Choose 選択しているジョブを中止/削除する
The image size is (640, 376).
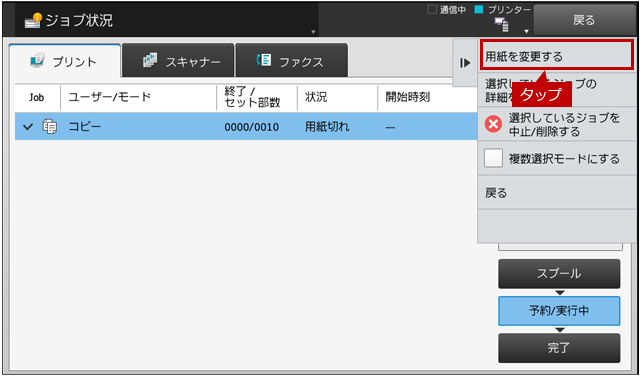(x=557, y=125)
